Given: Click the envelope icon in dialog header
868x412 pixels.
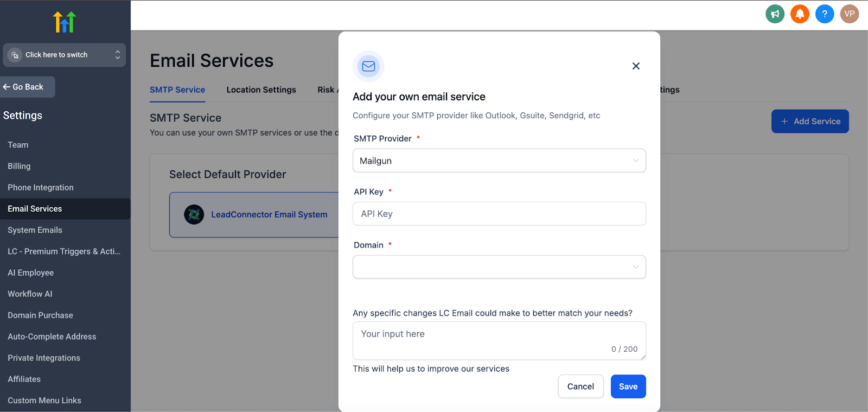Looking at the screenshot, I should pos(368,66).
